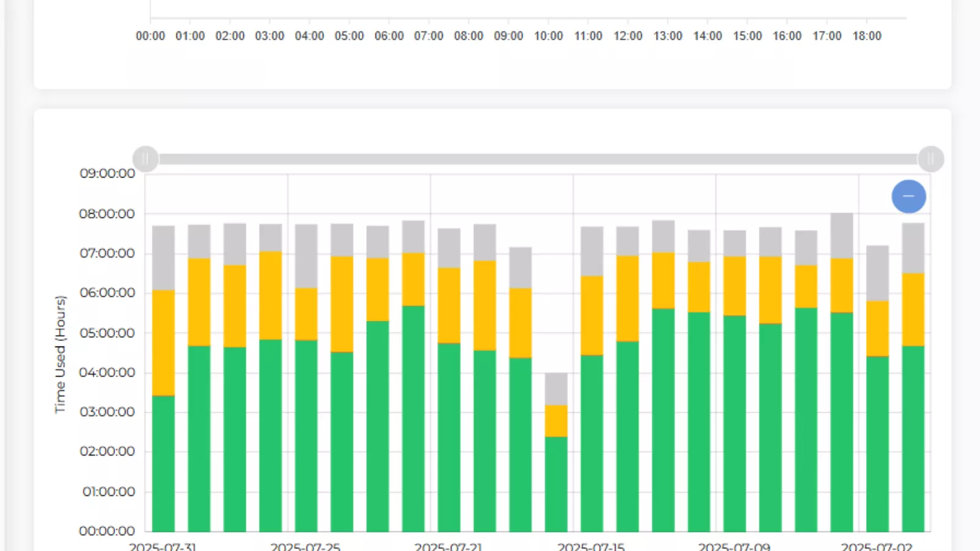Click the 'Time Used (Hours)' axis title
980x551 pixels.
[60, 354]
